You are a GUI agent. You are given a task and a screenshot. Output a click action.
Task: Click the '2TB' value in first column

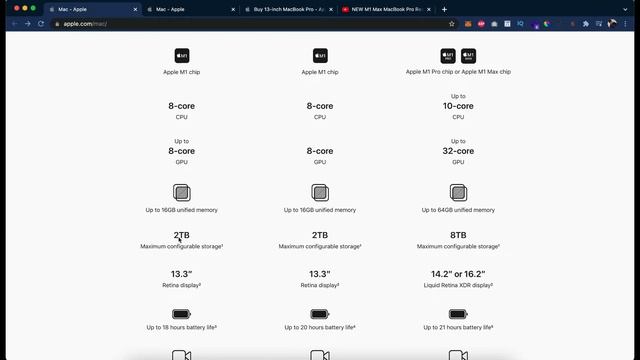click(x=182, y=235)
